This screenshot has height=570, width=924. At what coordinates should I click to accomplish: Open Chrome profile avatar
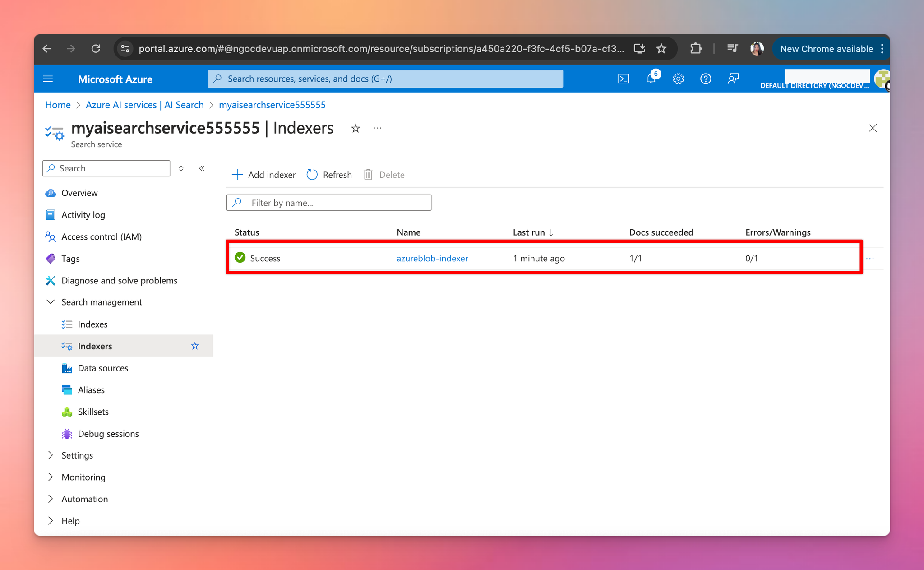click(757, 49)
